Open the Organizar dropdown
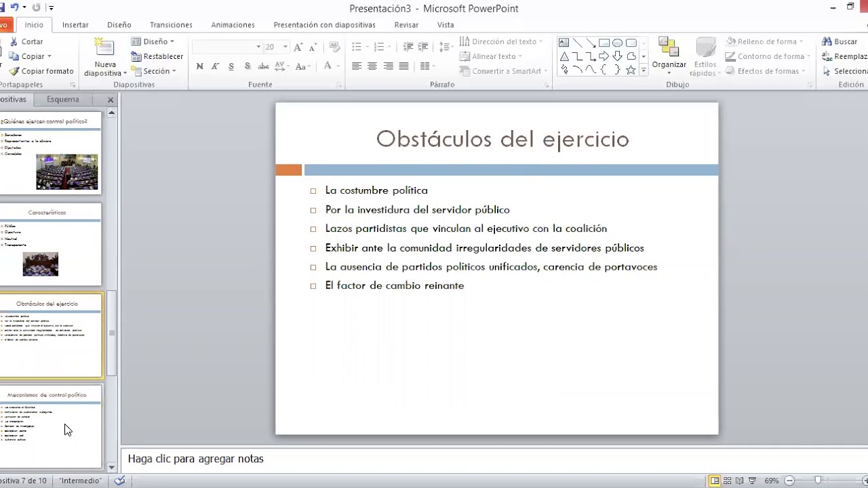The image size is (868, 488). [x=669, y=57]
